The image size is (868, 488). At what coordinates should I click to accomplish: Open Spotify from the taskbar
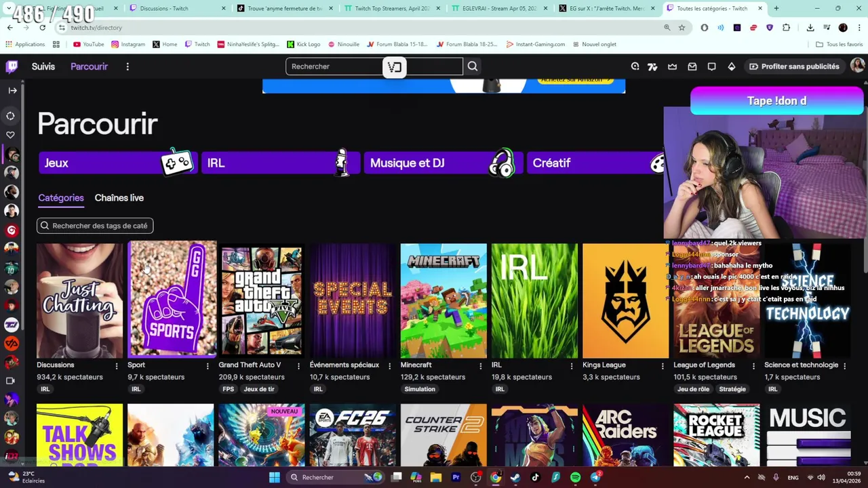(x=576, y=477)
